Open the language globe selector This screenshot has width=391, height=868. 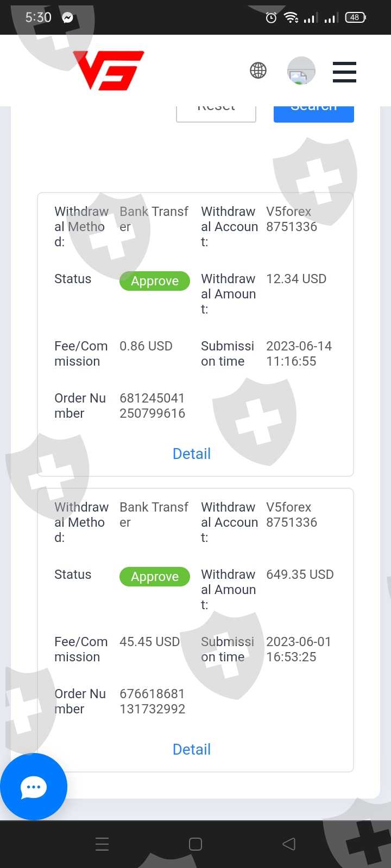click(258, 71)
